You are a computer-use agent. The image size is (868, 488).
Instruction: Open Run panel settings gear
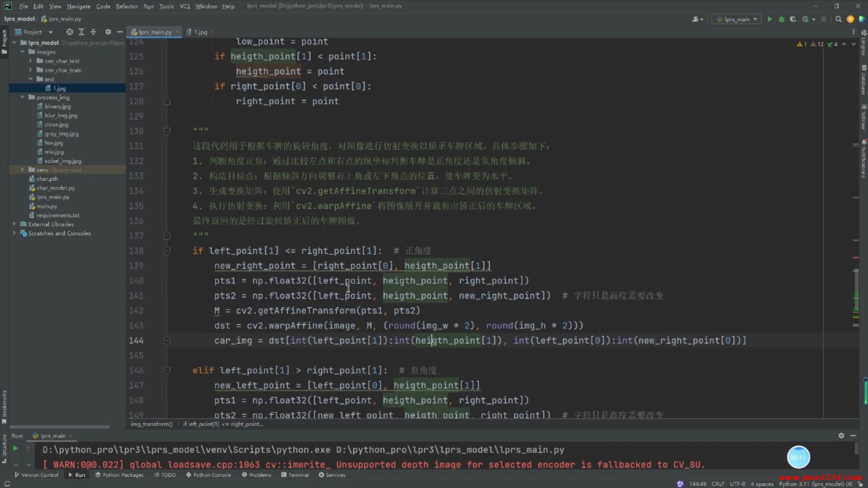pos(841,436)
